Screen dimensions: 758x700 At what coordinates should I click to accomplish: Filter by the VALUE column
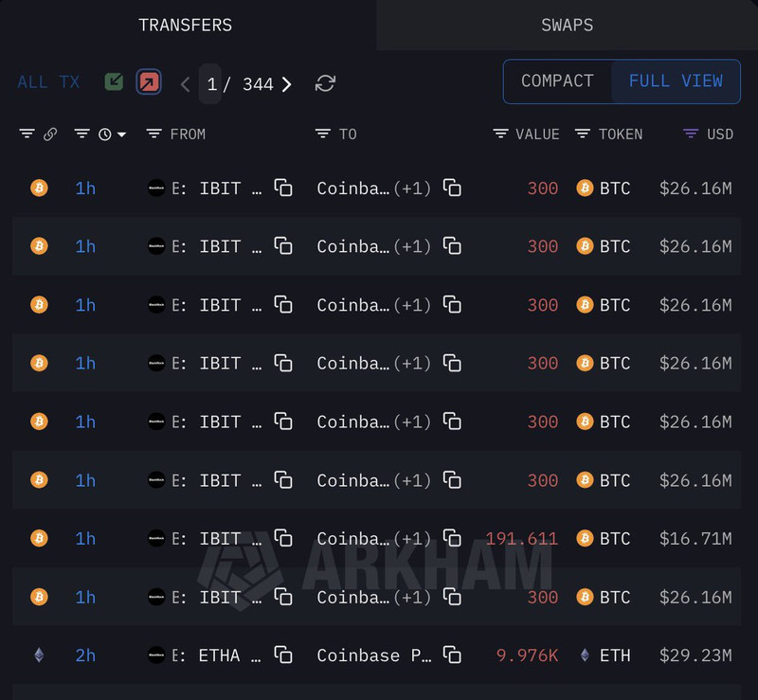coord(501,135)
